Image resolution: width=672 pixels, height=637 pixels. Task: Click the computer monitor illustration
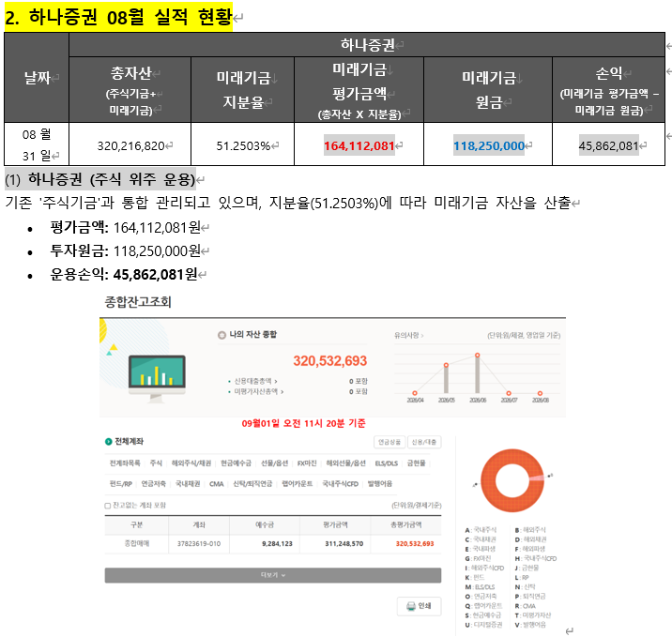pos(157,377)
